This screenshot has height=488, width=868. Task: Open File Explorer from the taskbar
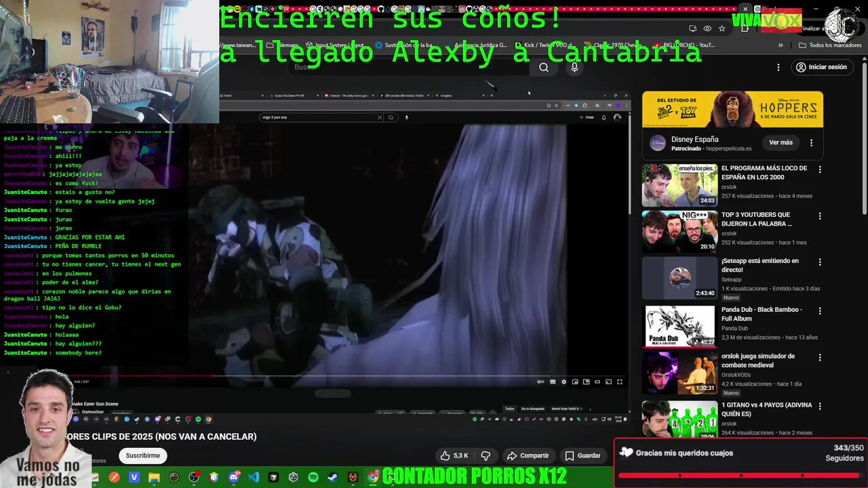pos(154,477)
